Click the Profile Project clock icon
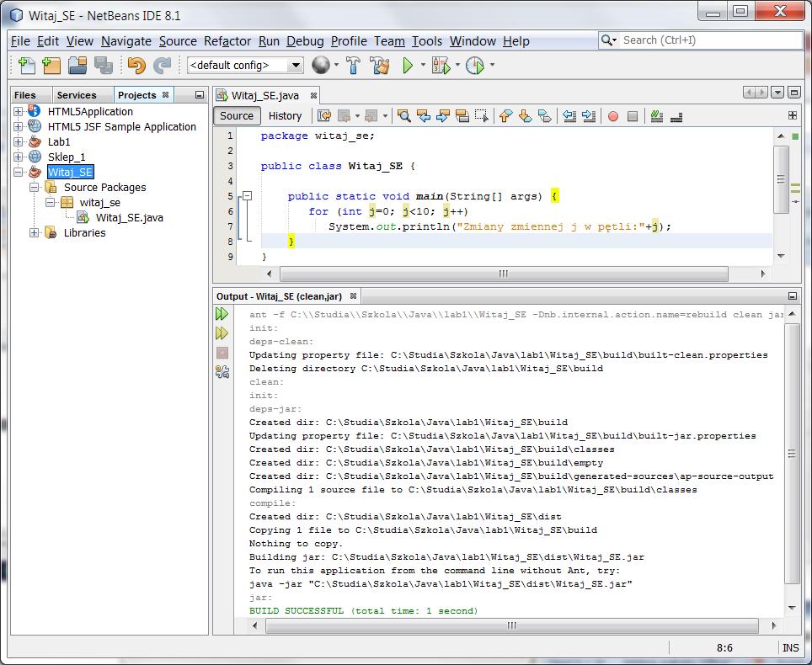The width and height of the screenshot is (812, 665). (474, 65)
